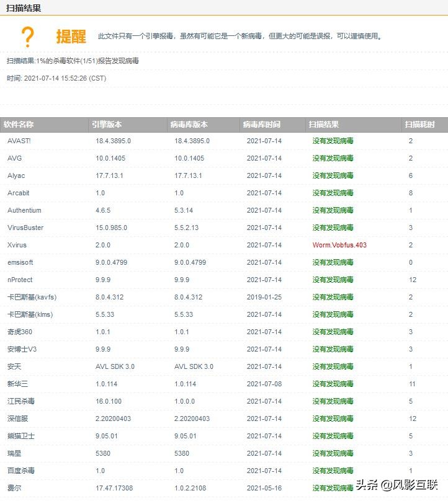Click engine version 10.0.1405 for AVG

tap(110, 158)
